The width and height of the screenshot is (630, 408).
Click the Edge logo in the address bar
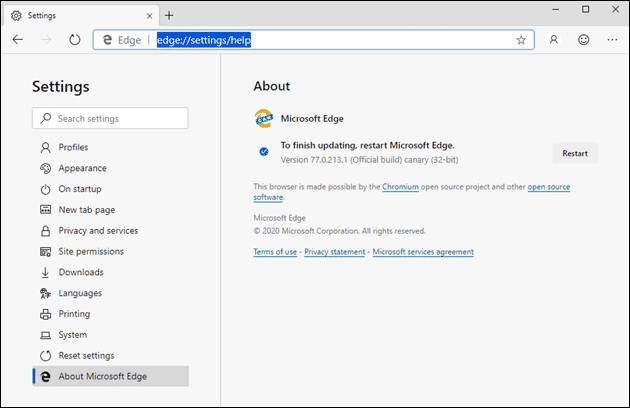107,40
